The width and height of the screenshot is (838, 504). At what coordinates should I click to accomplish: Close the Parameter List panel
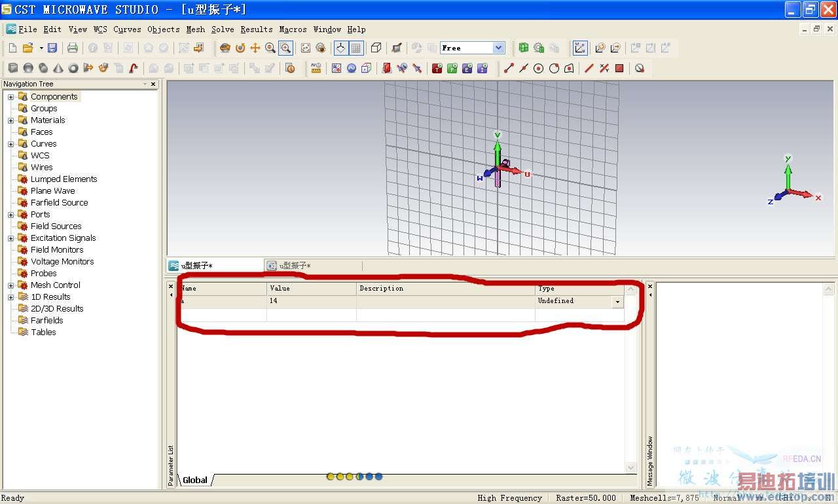(172, 286)
